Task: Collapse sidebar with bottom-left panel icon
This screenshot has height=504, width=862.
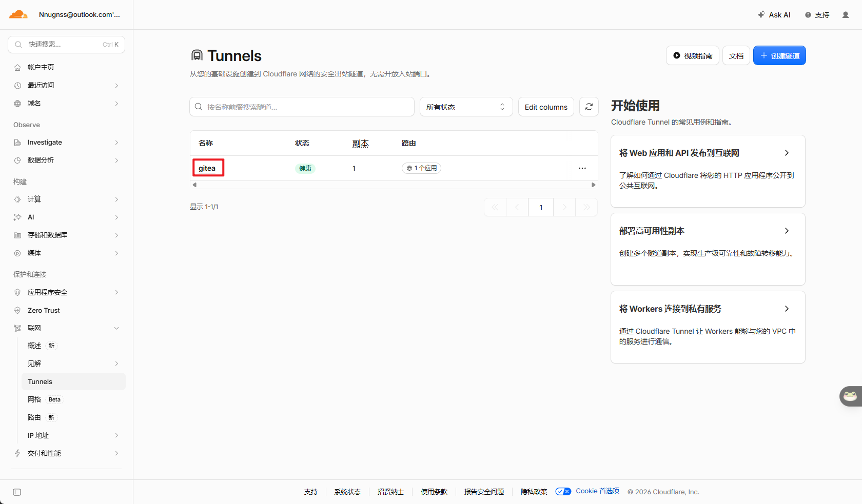Action: pos(17,492)
